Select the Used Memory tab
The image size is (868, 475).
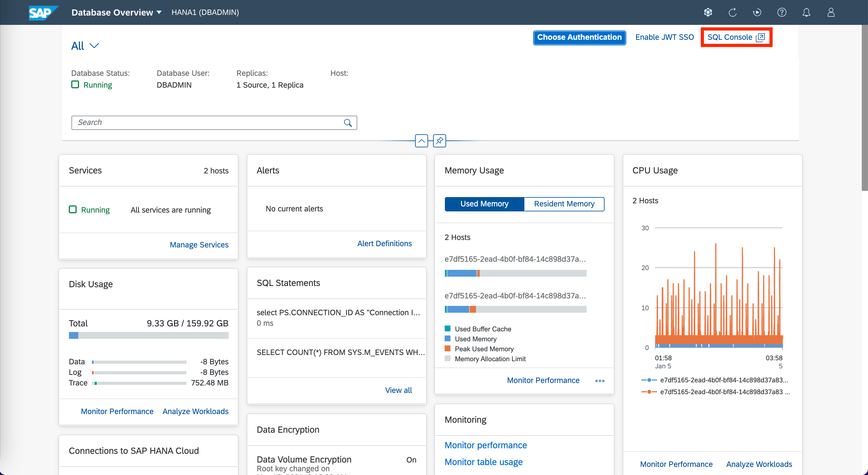point(484,204)
